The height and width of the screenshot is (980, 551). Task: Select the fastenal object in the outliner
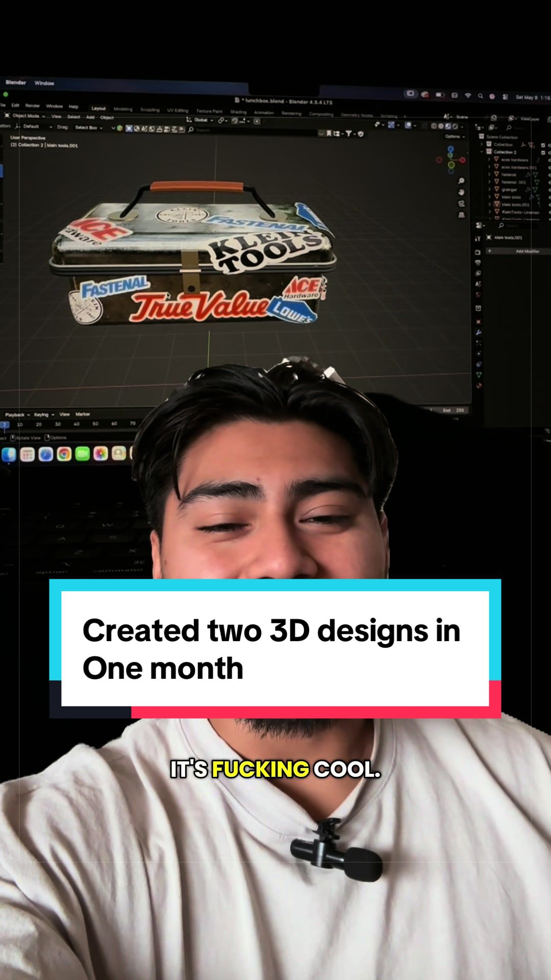509,175
